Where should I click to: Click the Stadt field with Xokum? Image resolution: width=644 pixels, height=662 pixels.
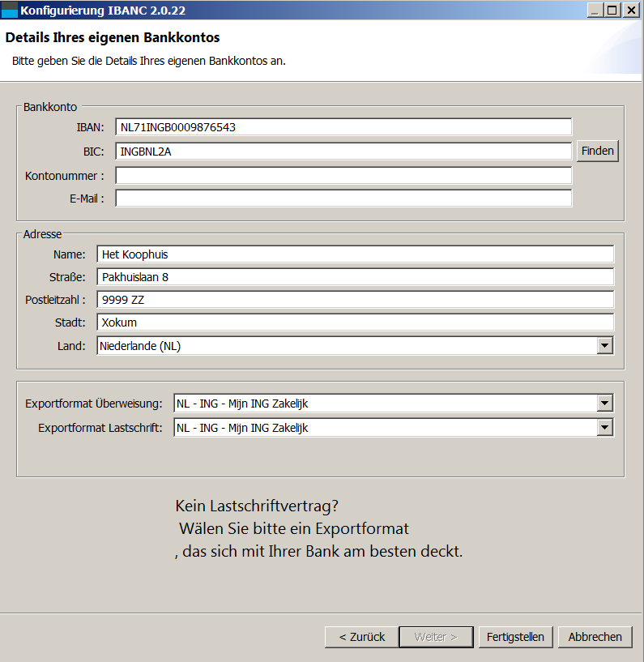pyautogui.click(x=355, y=322)
